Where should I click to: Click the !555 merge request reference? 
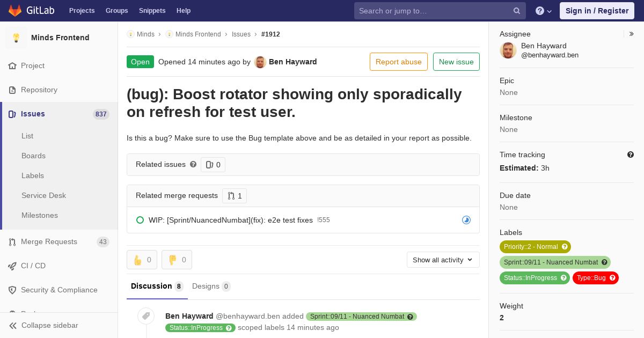(x=324, y=220)
